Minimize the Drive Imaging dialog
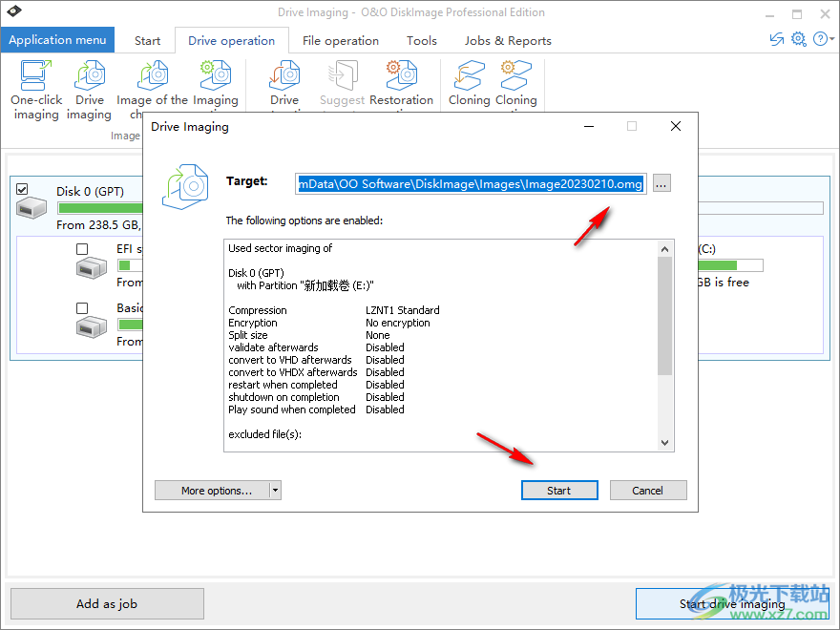 tap(589, 126)
